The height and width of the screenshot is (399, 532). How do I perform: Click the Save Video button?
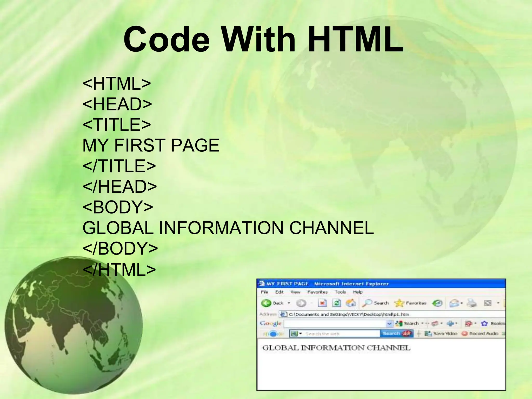441,334
